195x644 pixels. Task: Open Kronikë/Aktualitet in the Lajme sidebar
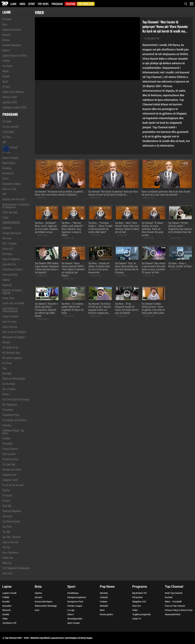tap(12, 45)
